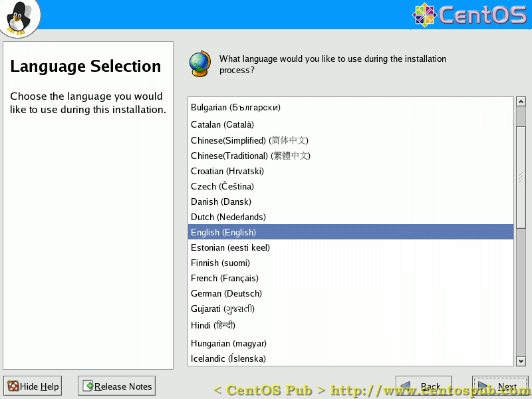Click the Tux penguin logo
The height and width of the screenshot is (399, 532).
(19, 18)
